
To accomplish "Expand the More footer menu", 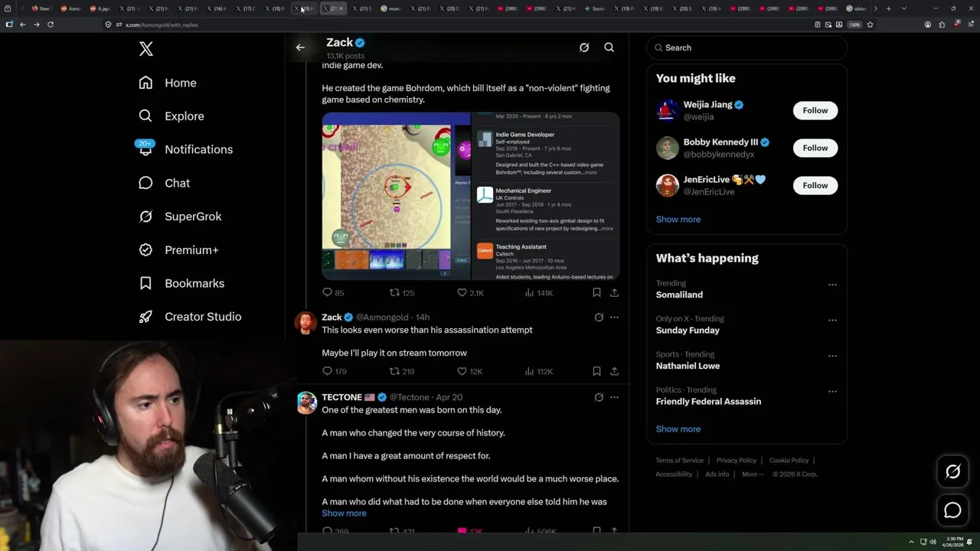I will (753, 474).
